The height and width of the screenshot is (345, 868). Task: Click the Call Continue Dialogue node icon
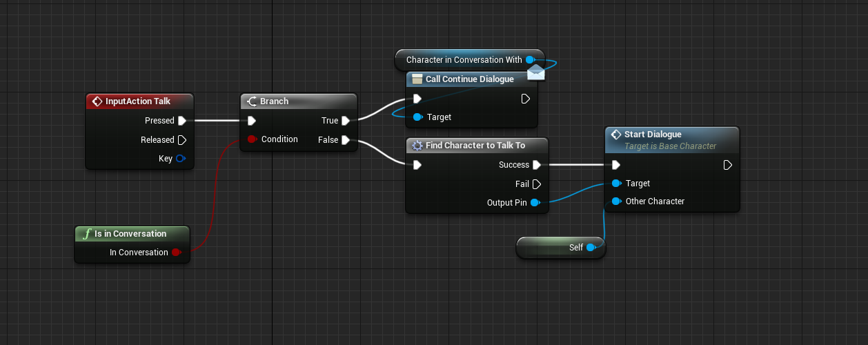[417, 79]
